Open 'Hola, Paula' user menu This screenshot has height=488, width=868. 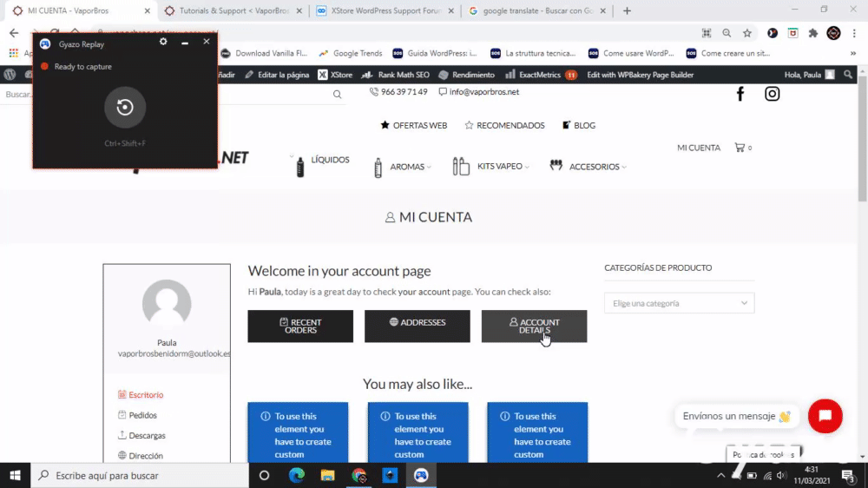click(x=809, y=74)
